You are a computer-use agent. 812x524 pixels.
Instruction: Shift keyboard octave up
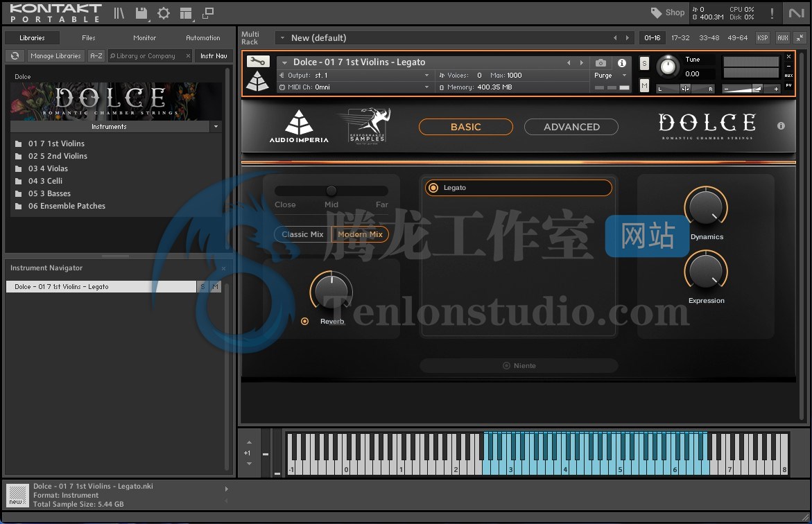pos(249,442)
